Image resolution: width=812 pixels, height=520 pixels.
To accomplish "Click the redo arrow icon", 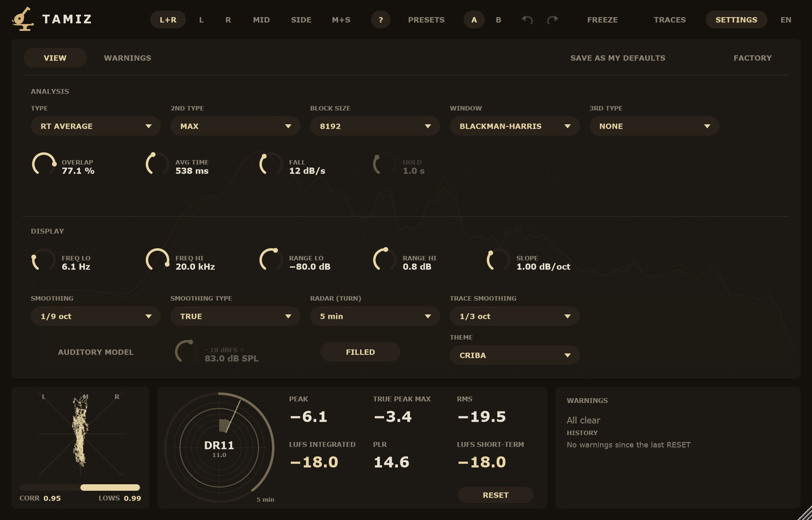I will pos(553,19).
